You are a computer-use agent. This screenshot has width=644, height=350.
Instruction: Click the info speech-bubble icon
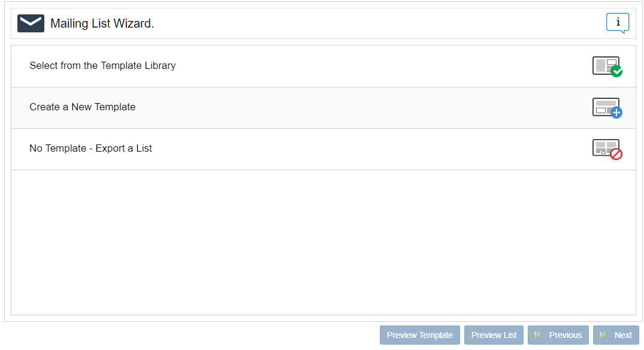click(x=618, y=23)
